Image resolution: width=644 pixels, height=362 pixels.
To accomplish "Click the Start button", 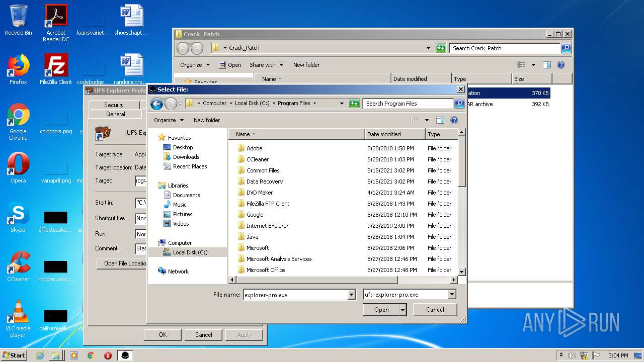I will (14, 355).
